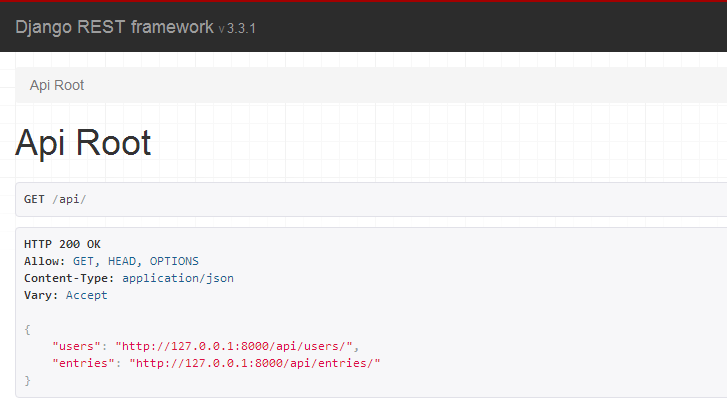Click the Content-Type application/json header
The width and height of the screenshot is (727, 405).
click(x=129, y=278)
